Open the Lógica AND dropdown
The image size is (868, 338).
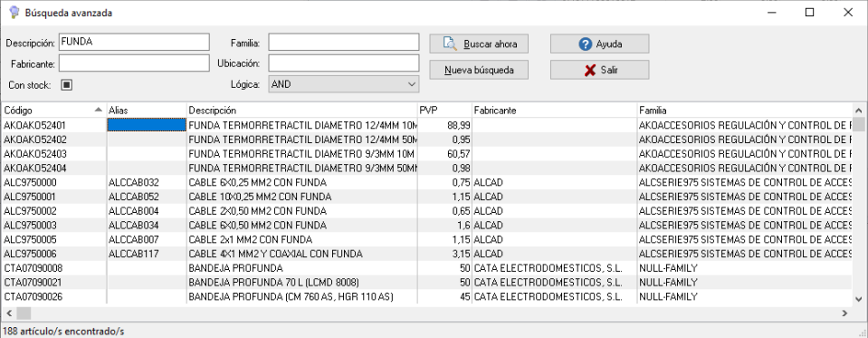344,84
